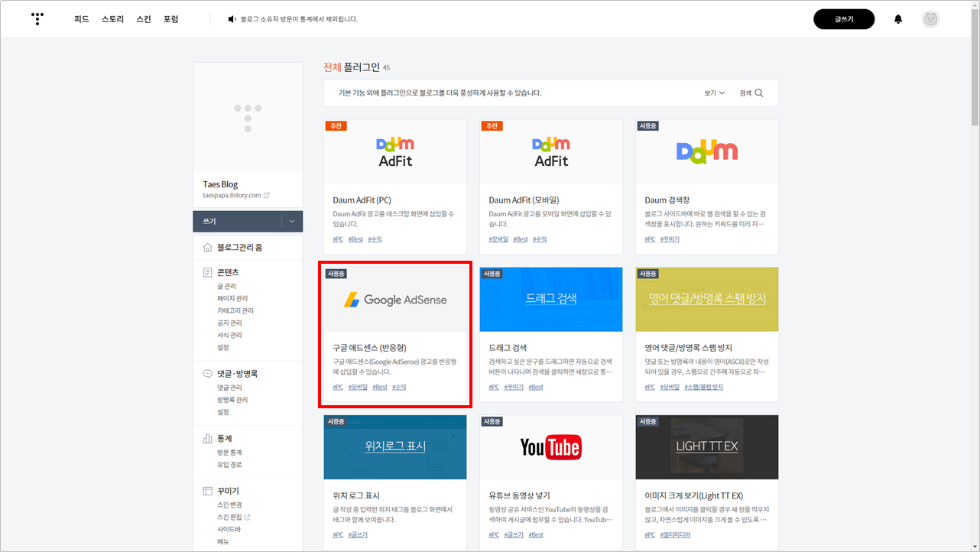980x552 pixels.
Task: Open the Daum 검색창 plugin card
Action: [707, 187]
